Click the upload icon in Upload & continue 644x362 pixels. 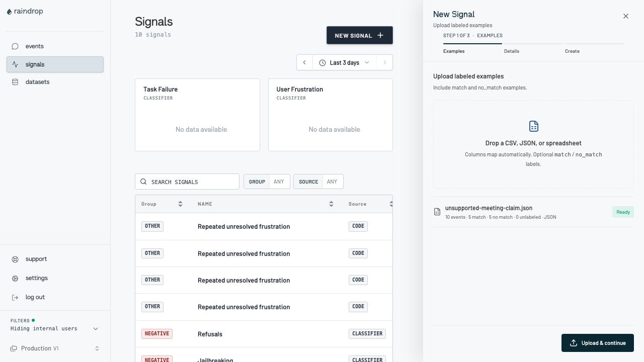[574, 343]
